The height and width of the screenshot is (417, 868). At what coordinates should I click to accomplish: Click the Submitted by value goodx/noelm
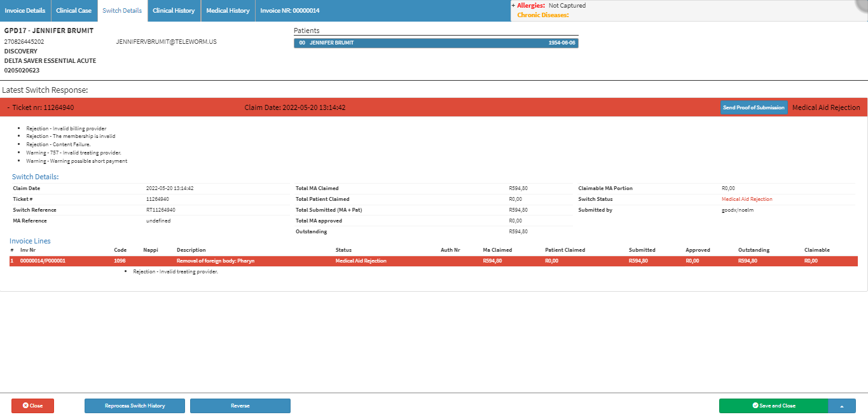point(738,210)
